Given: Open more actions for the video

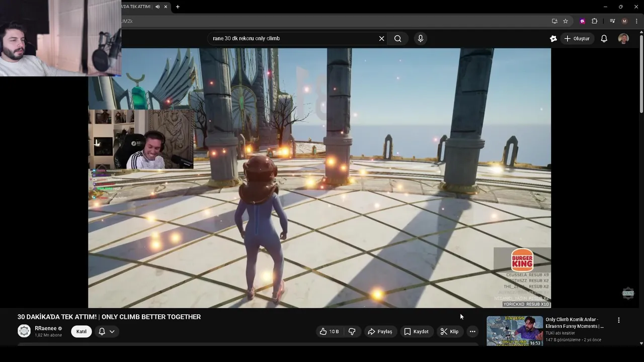Looking at the screenshot, I should click(x=472, y=331).
